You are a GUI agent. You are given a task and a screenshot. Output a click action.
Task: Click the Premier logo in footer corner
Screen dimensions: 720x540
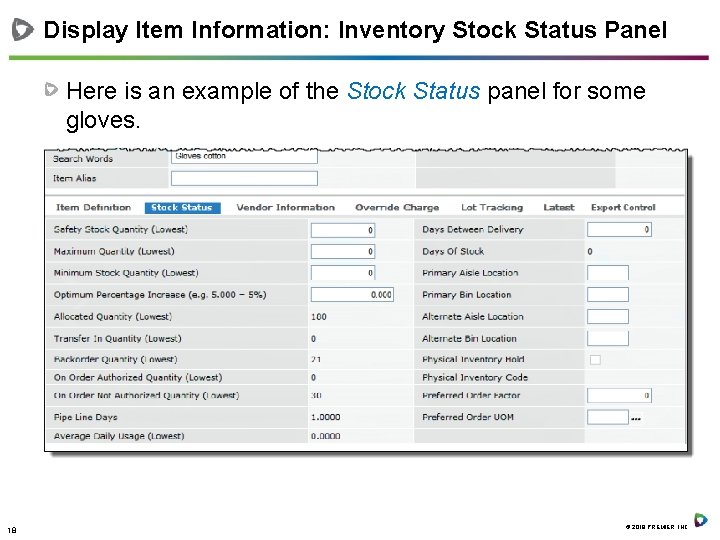[x=701, y=520]
